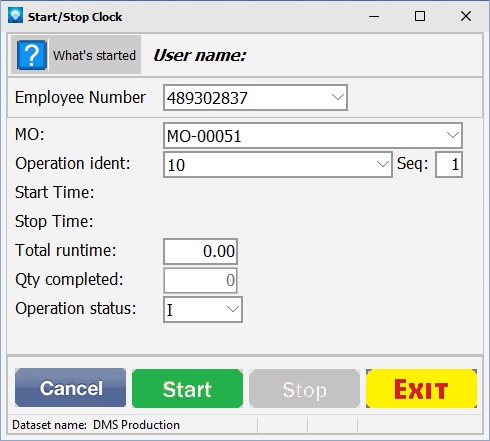Click the green Start button

click(x=187, y=388)
